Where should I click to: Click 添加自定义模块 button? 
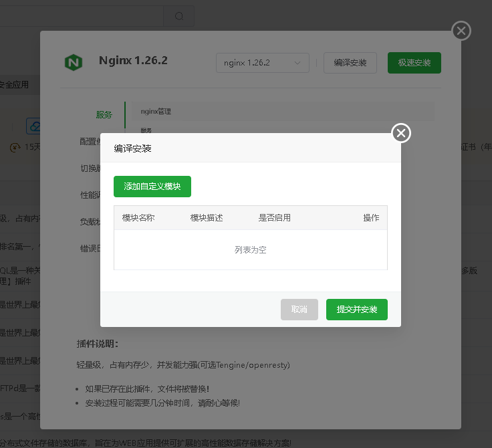(x=152, y=187)
